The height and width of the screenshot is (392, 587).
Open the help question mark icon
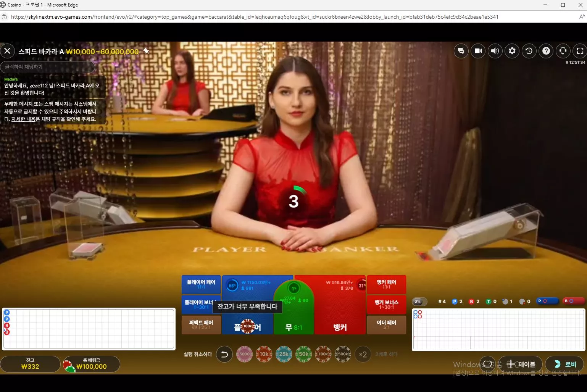click(546, 51)
